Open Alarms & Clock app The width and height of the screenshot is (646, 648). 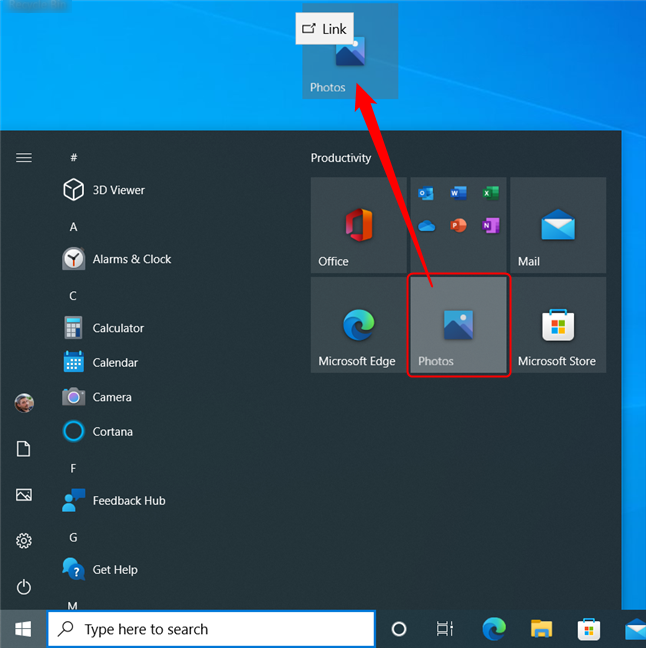[117, 259]
